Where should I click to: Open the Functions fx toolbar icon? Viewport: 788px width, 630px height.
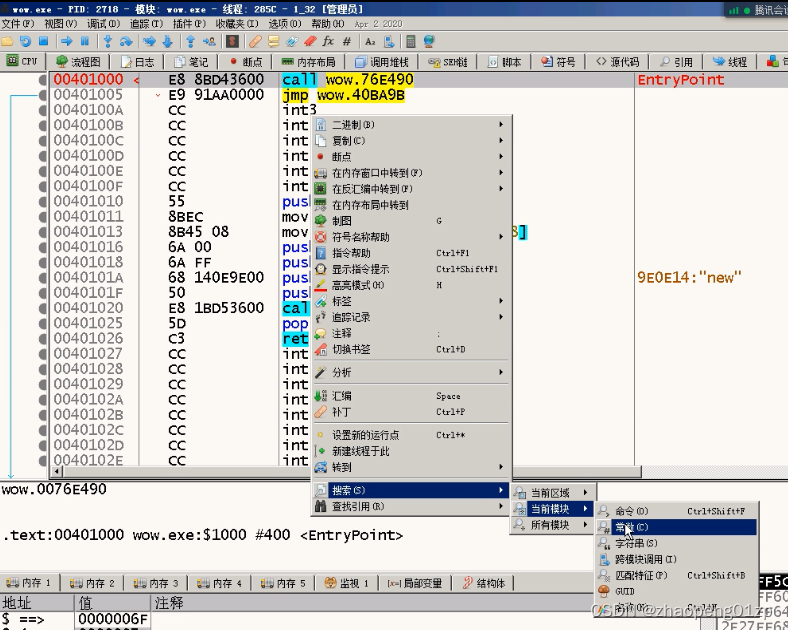point(328,41)
